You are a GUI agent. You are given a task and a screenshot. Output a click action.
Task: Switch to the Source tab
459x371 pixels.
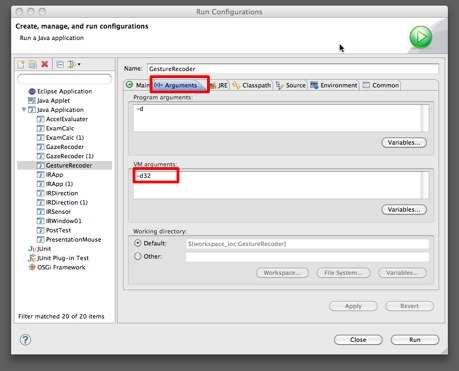coord(291,85)
